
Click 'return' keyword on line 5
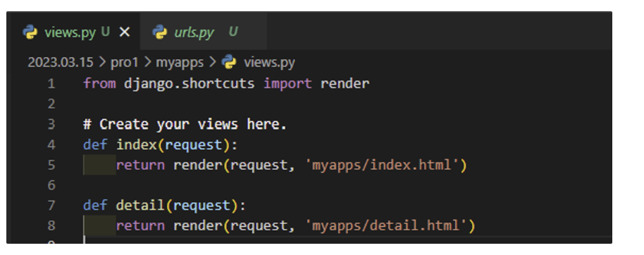pos(140,165)
